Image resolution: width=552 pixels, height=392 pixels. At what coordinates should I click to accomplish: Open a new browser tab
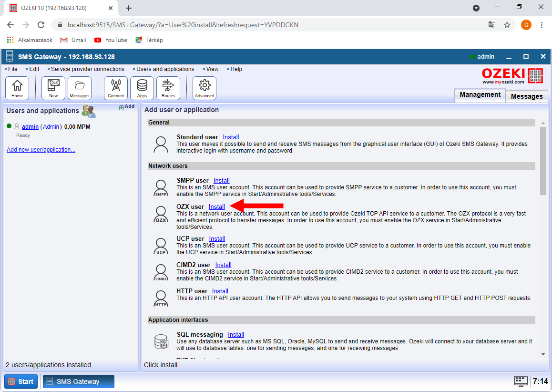(x=129, y=8)
